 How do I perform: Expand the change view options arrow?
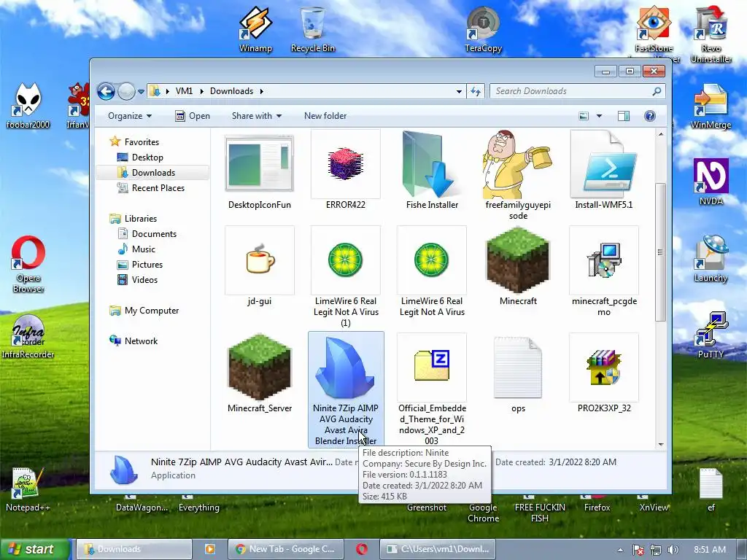click(x=599, y=116)
